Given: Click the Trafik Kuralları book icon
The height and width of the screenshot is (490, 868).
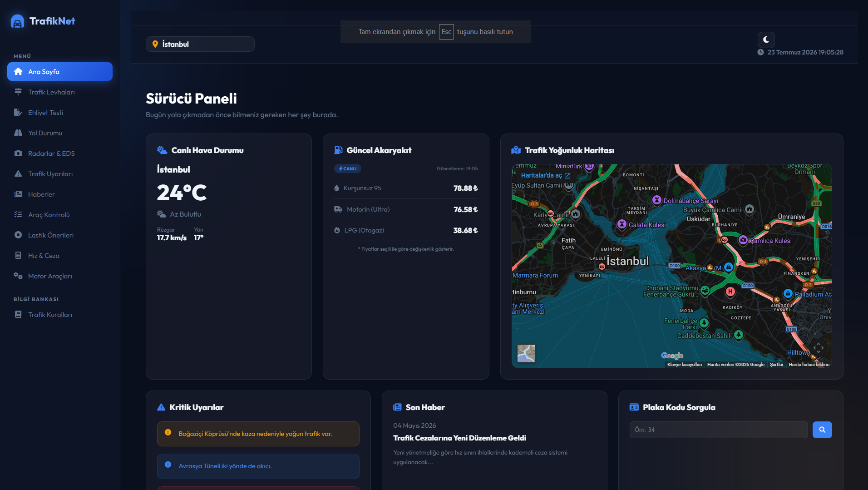Looking at the screenshot, I should [x=18, y=315].
